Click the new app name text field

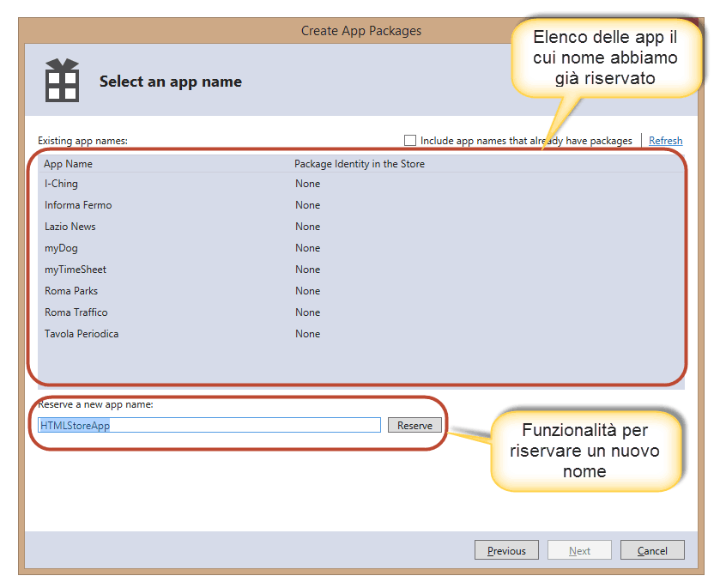pos(209,425)
